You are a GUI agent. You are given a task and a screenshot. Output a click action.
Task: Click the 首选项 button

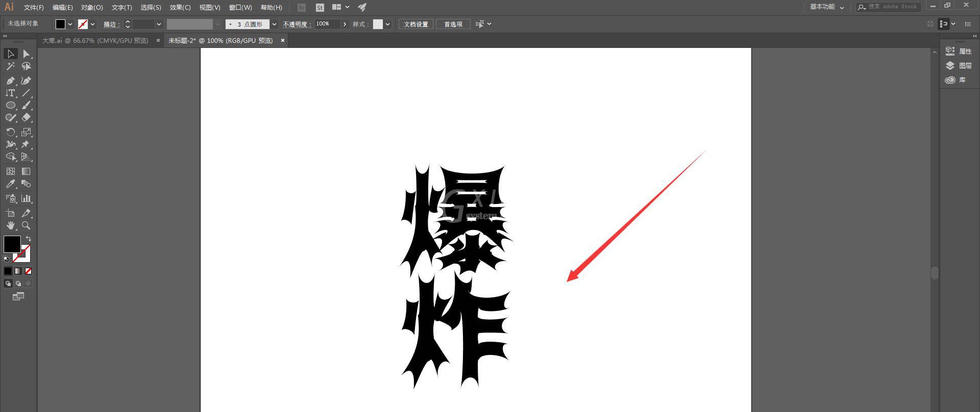click(453, 24)
